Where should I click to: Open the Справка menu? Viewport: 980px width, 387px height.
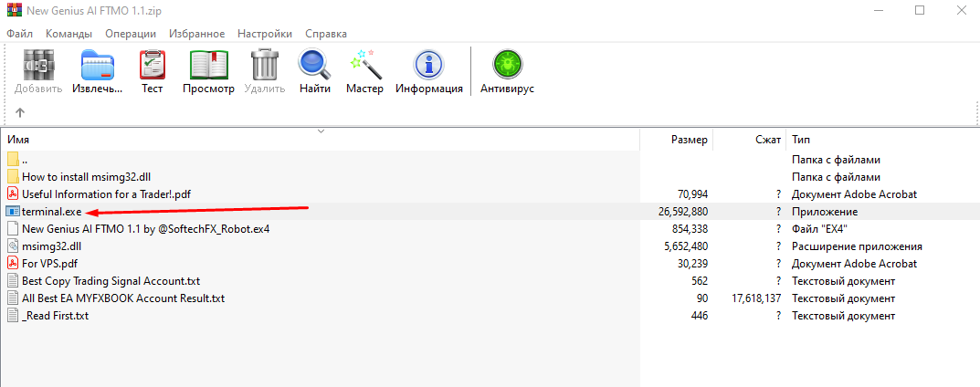[x=326, y=34]
